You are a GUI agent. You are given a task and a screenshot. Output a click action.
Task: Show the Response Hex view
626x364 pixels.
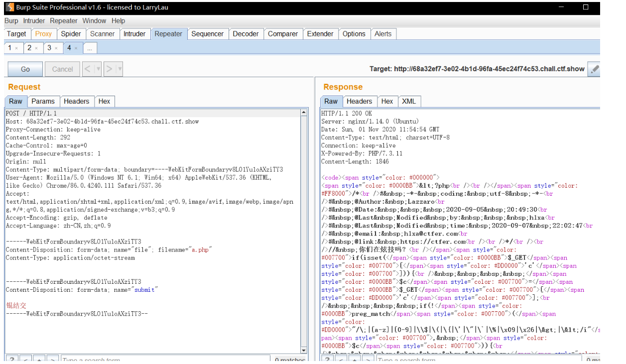387,101
